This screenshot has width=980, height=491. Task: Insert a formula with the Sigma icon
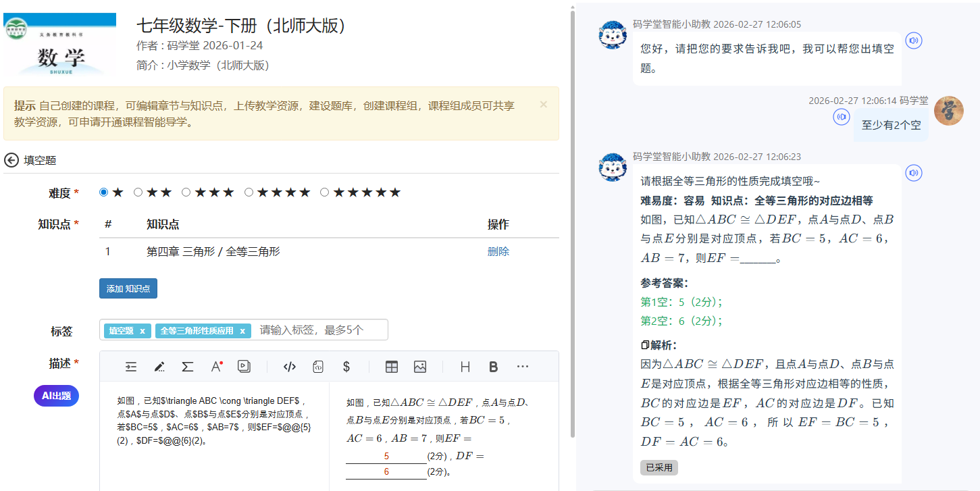188,367
